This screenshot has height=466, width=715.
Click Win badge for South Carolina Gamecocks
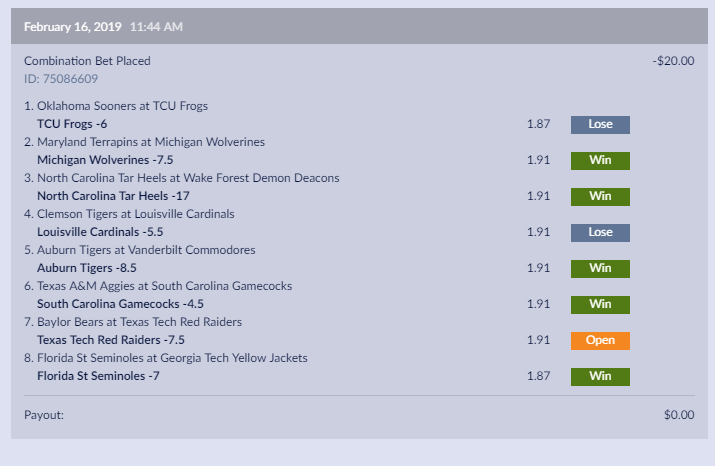pos(600,304)
